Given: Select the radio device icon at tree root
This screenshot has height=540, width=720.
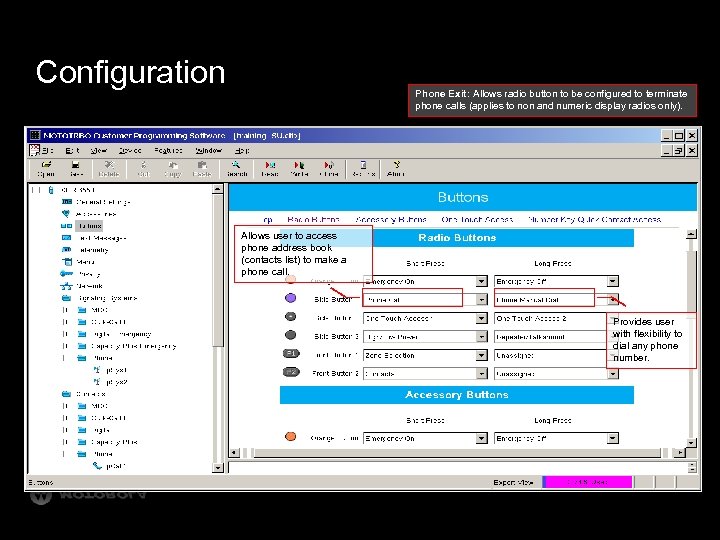Looking at the screenshot, I should point(51,190).
